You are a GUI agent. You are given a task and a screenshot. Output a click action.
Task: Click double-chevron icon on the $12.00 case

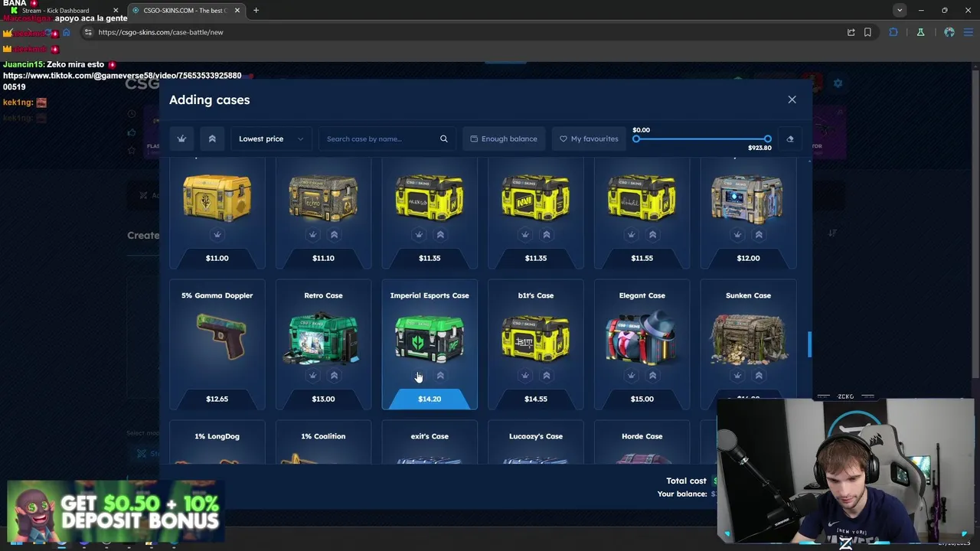[759, 235]
